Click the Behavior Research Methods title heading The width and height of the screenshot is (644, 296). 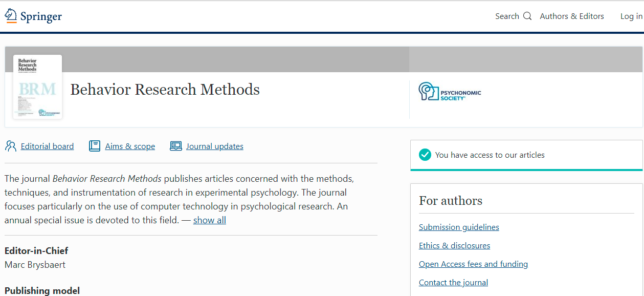coord(165,90)
